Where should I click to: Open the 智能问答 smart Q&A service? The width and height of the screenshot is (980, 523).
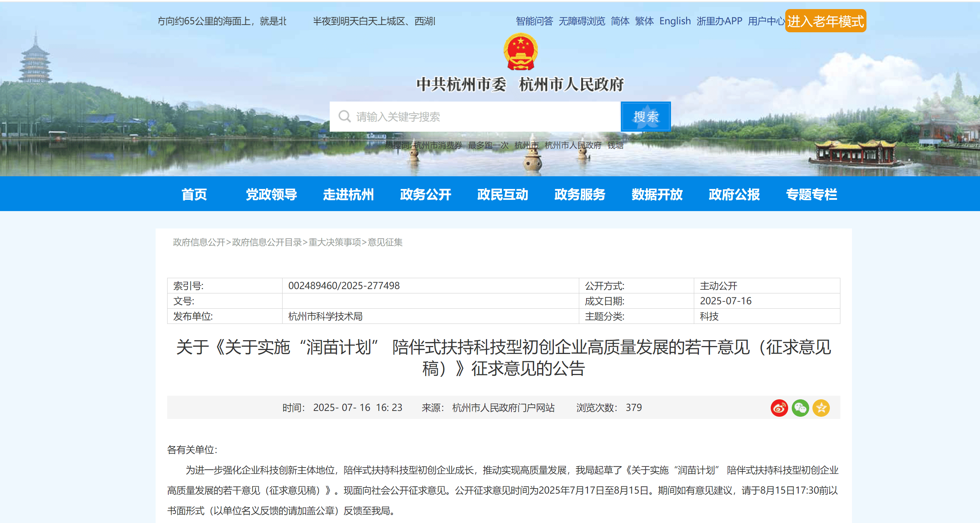pyautogui.click(x=535, y=21)
